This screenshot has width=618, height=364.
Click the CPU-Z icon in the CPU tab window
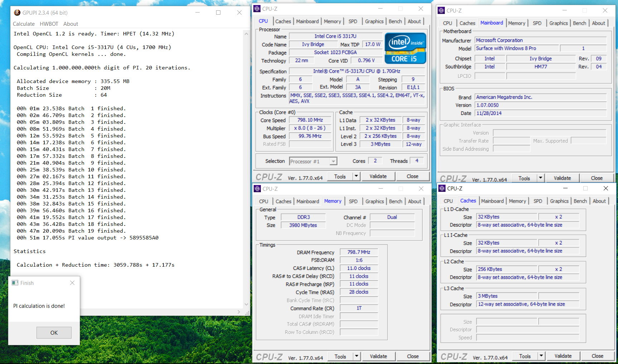tap(257, 9)
